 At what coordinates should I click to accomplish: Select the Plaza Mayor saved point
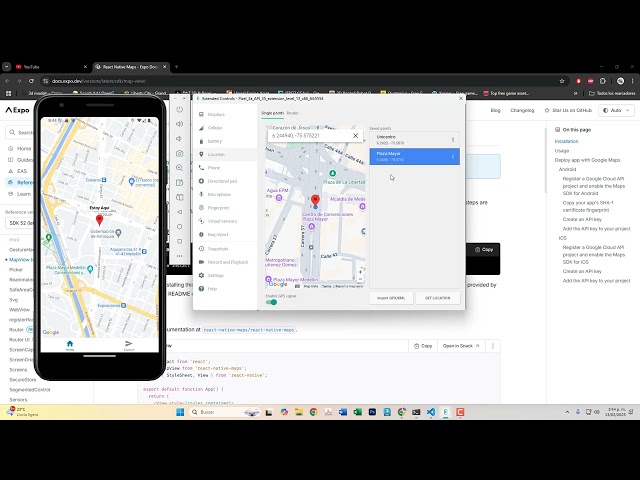click(414, 156)
